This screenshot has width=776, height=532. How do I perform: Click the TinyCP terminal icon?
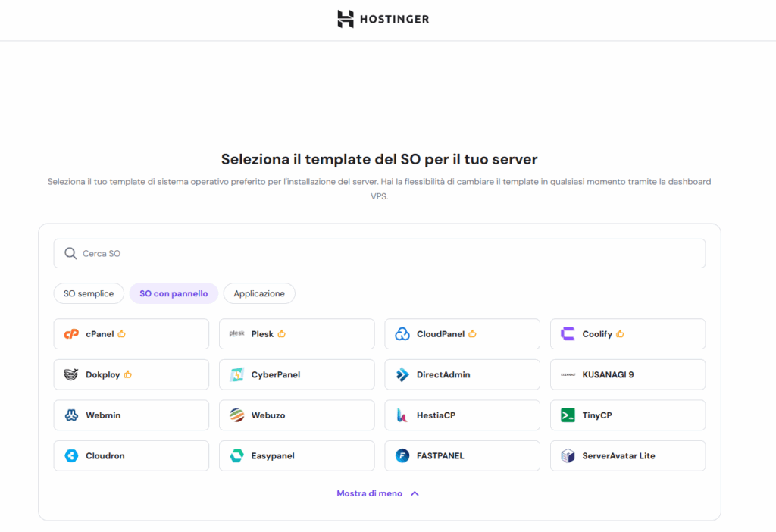coord(568,415)
